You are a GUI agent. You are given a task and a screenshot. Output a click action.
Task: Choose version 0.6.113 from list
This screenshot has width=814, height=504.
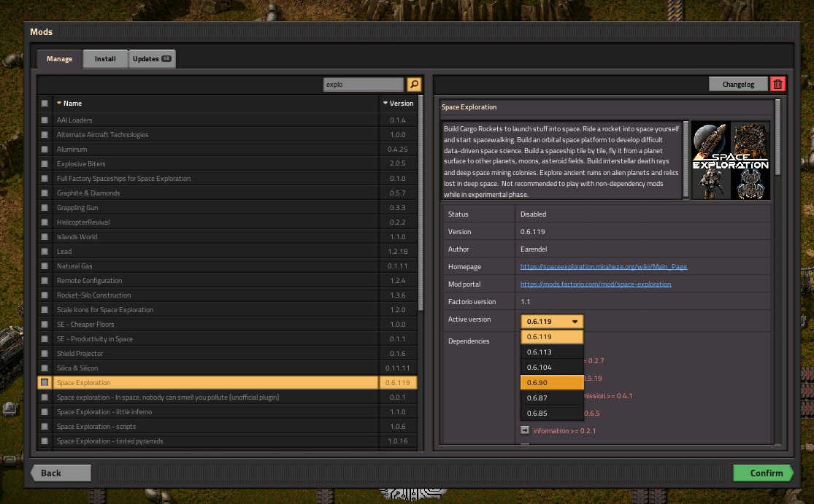point(552,352)
